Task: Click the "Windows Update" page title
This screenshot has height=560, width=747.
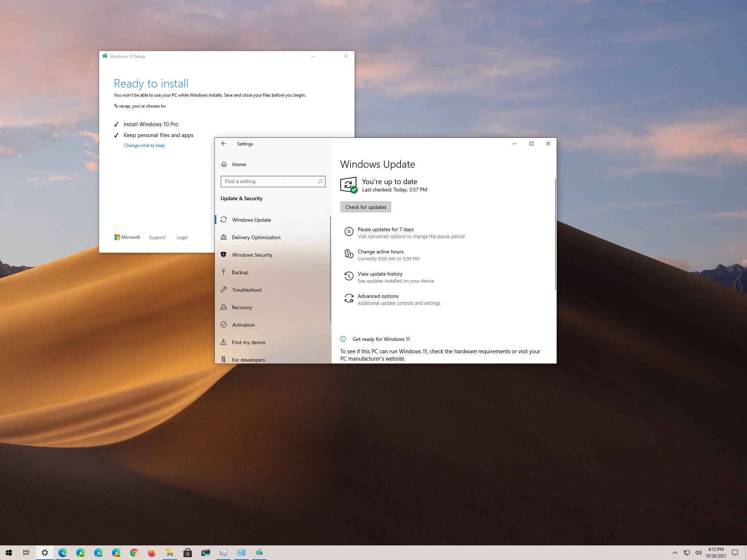Action: click(378, 164)
